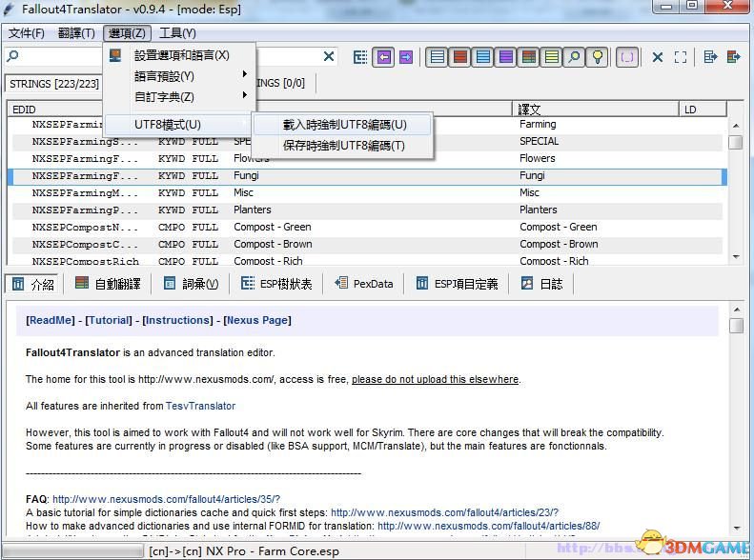Choose 設置選項和語言(X) menu entry
The image size is (754, 560).
point(179,55)
